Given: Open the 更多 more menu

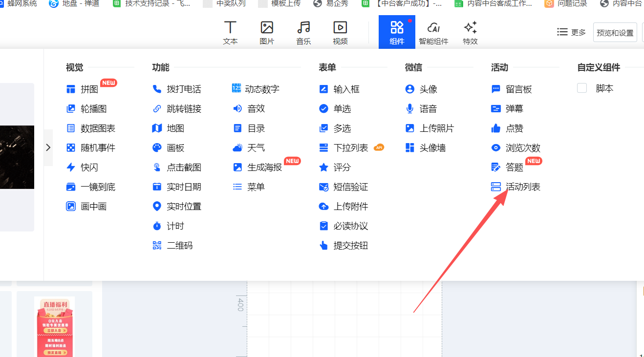Looking at the screenshot, I should coord(571,32).
